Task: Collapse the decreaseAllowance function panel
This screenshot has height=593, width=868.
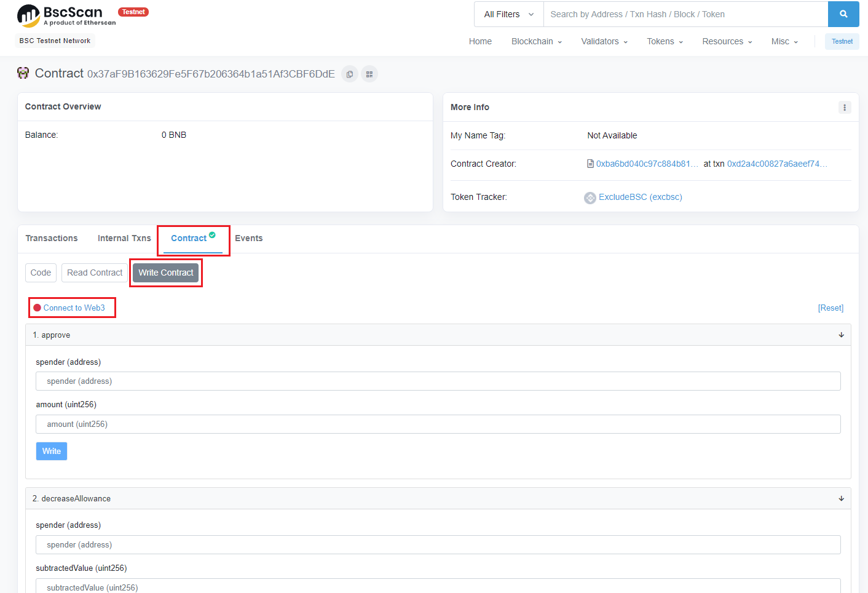Action: (841, 498)
